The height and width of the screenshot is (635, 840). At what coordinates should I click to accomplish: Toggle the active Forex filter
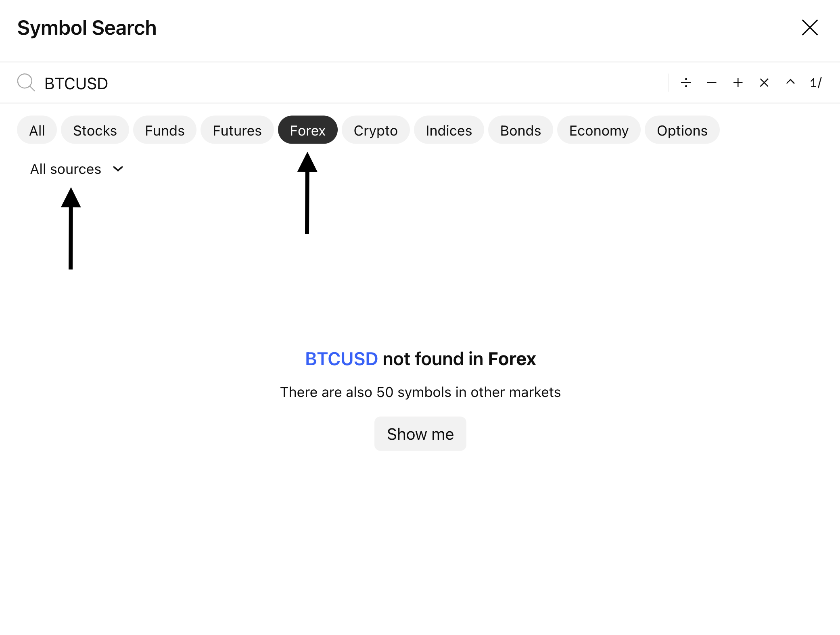pyautogui.click(x=307, y=130)
